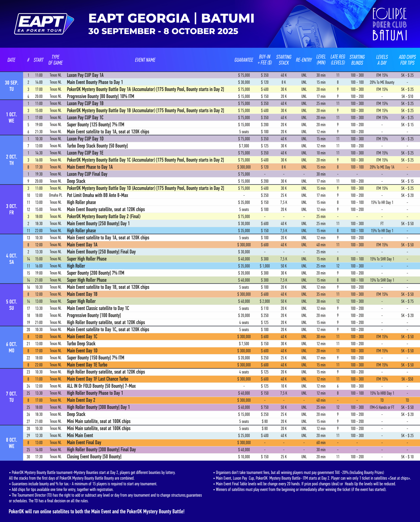
Task: Click the EVENT NAME column header
Action: tap(145, 60)
